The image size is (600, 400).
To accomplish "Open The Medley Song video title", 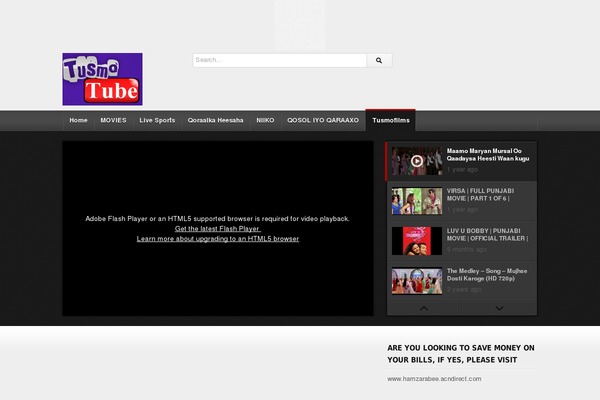I will 487,274.
